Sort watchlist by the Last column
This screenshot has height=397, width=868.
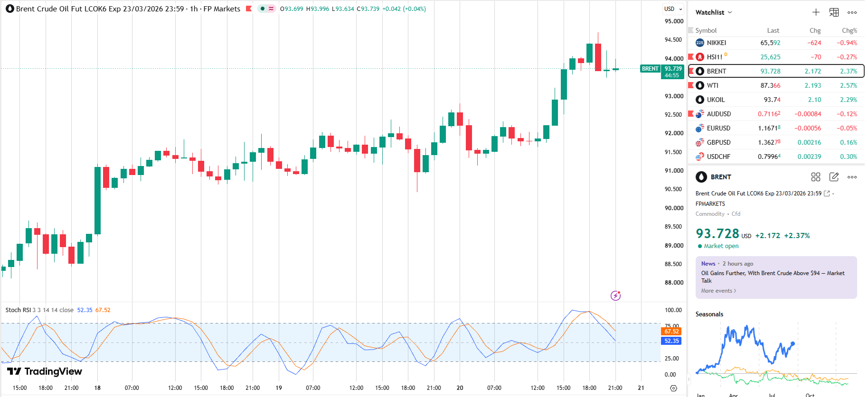pos(773,30)
